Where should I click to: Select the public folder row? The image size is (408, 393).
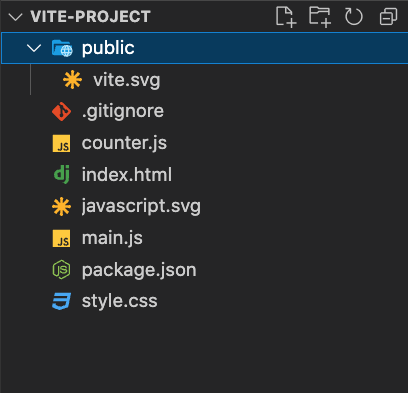(205, 48)
